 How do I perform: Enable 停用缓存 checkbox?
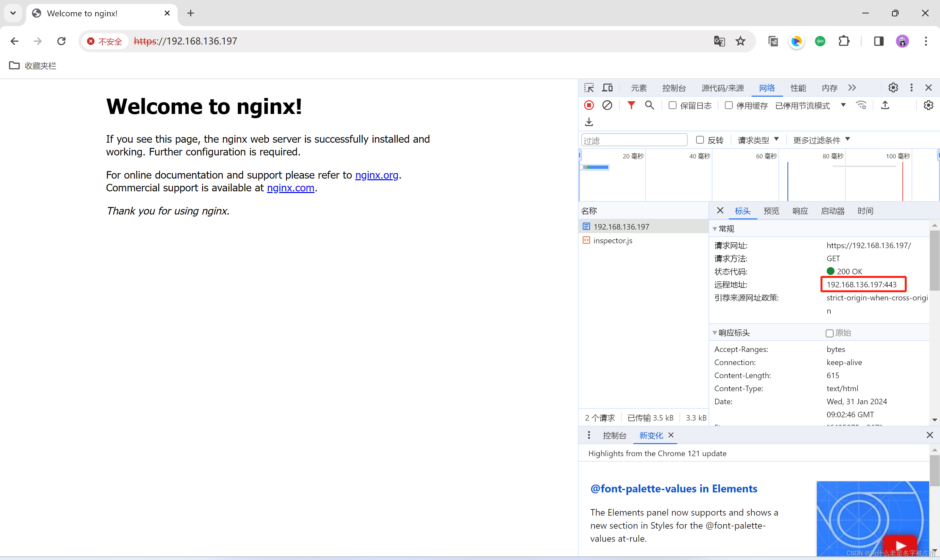click(729, 105)
